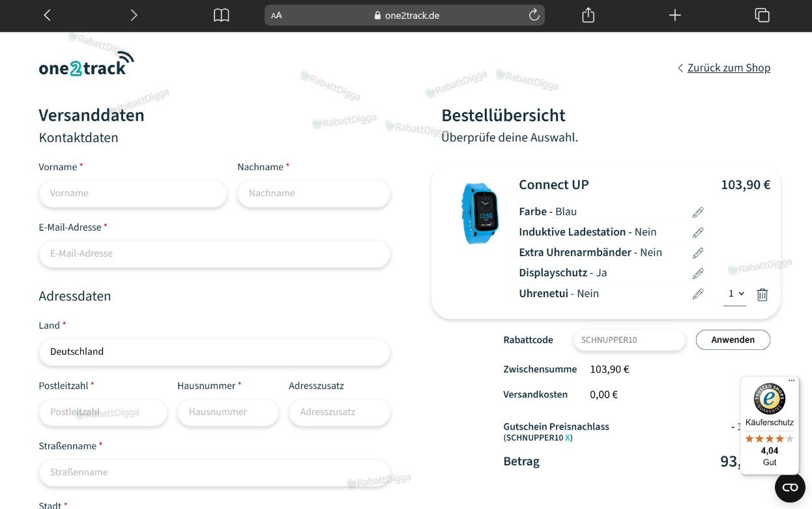Open the Land dropdown showing Deutschland
The image size is (812, 509).
(214, 352)
